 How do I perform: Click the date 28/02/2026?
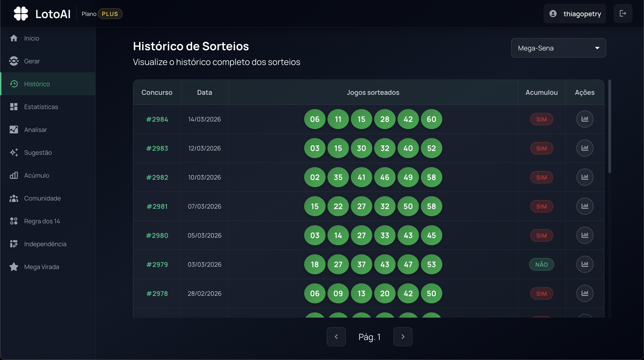click(x=205, y=293)
